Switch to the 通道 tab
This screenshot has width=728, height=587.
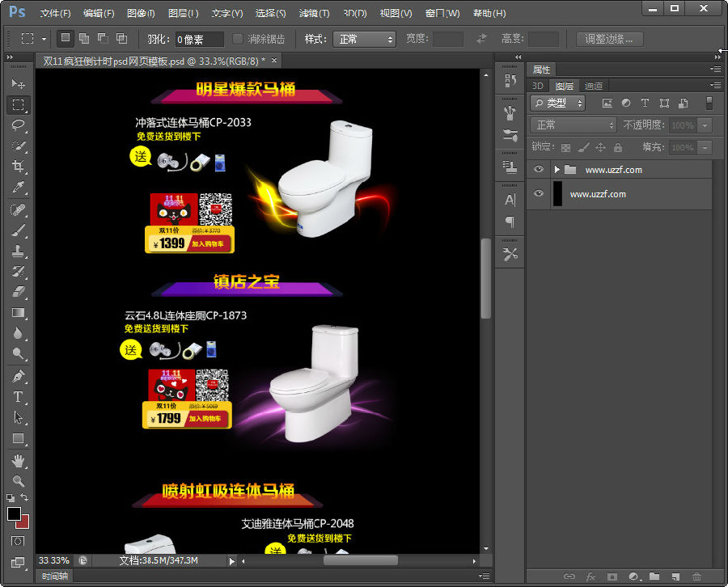coord(594,86)
